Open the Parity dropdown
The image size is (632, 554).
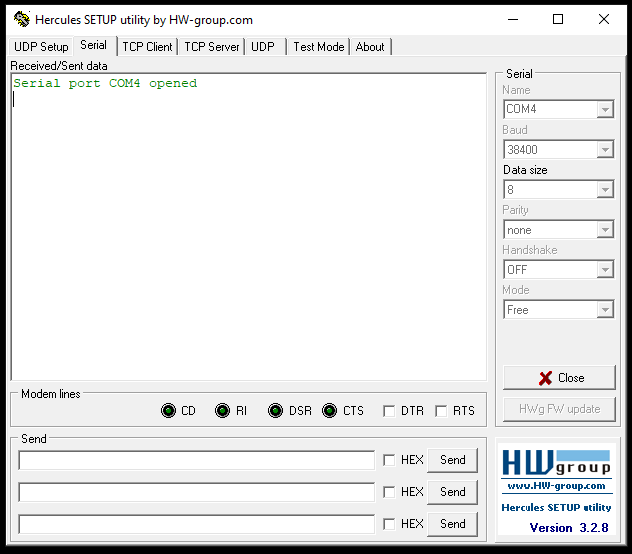604,230
